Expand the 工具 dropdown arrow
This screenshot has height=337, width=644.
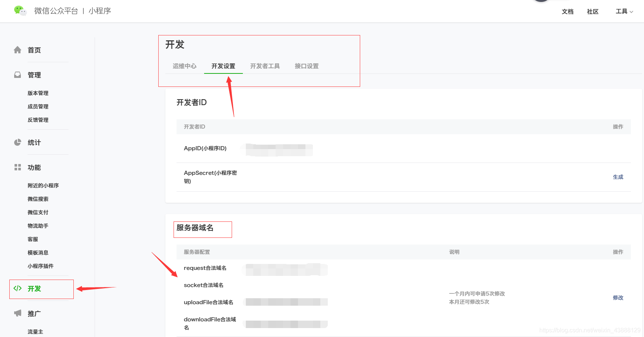631,12
